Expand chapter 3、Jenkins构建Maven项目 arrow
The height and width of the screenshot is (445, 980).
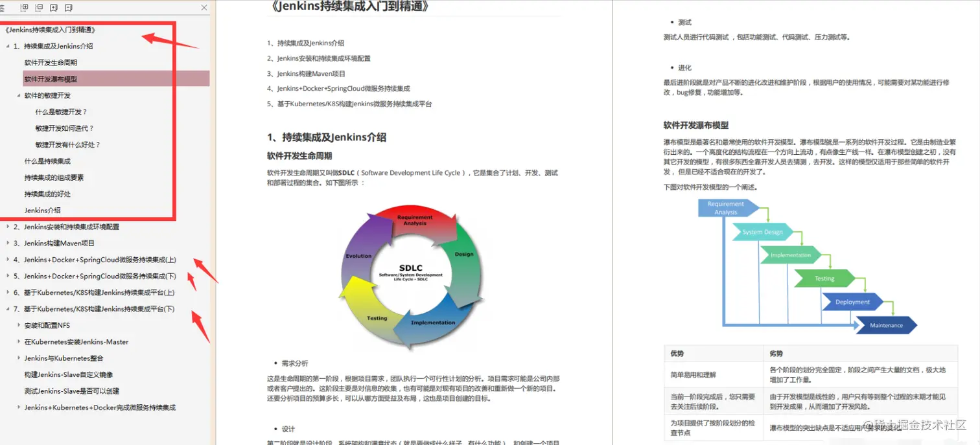pyautogui.click(x=8, y=244)
